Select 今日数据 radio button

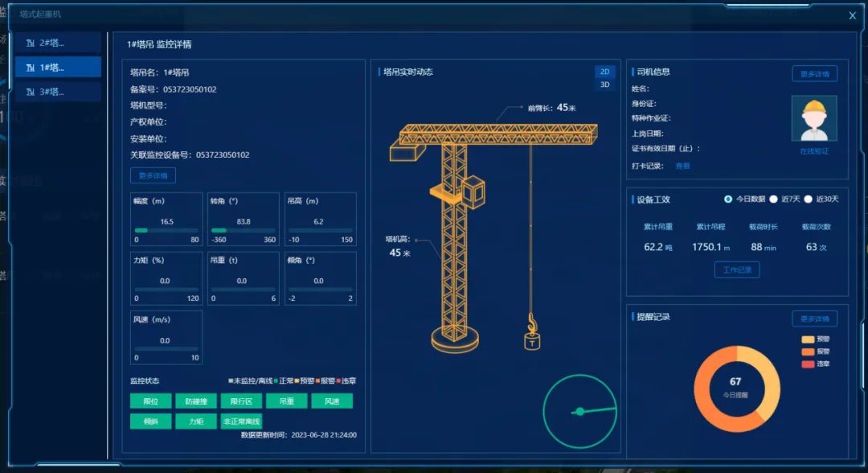728,199
